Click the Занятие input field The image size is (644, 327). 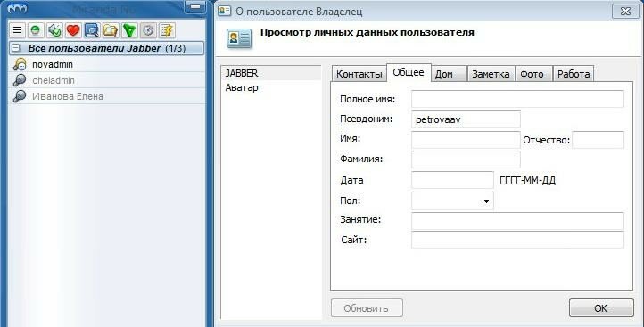(517, 221)
